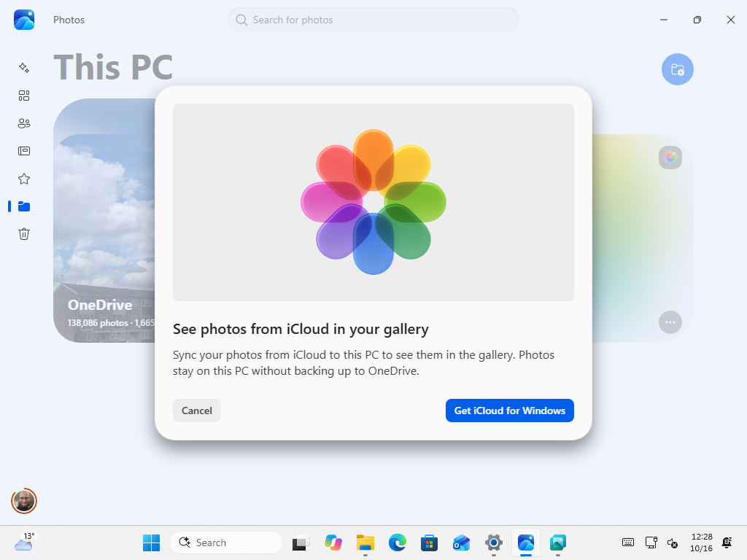Open the Memories sparkle sidebar icon
The image size is (747, 560).
[x=24, y=68]
